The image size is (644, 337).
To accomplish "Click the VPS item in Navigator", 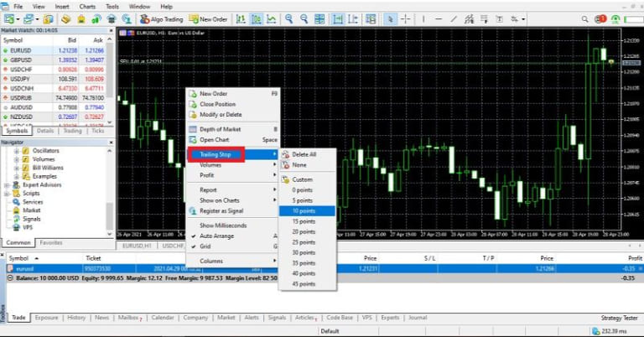I will (x=28, y=227).
